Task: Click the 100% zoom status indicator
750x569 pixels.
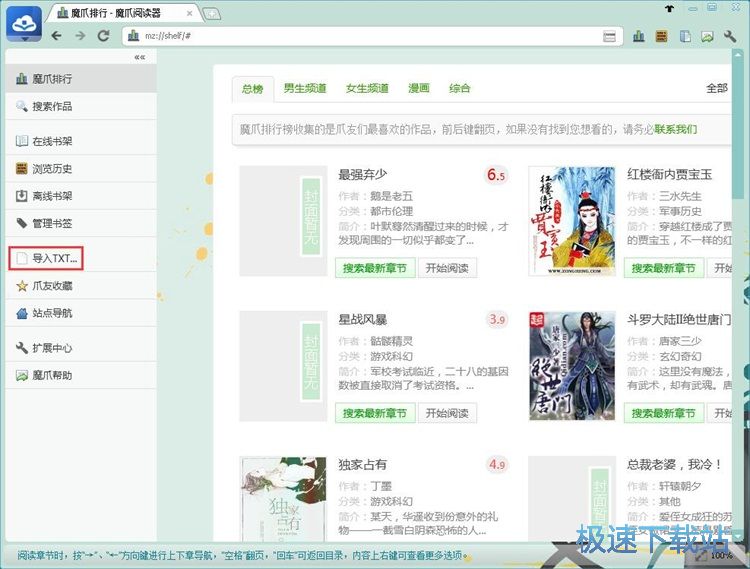Action: point(721,556)
